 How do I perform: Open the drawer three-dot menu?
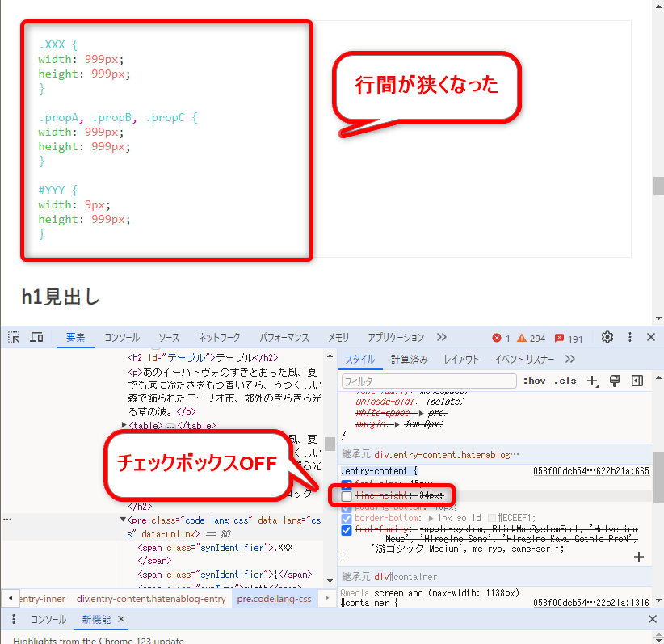point(14,620)
